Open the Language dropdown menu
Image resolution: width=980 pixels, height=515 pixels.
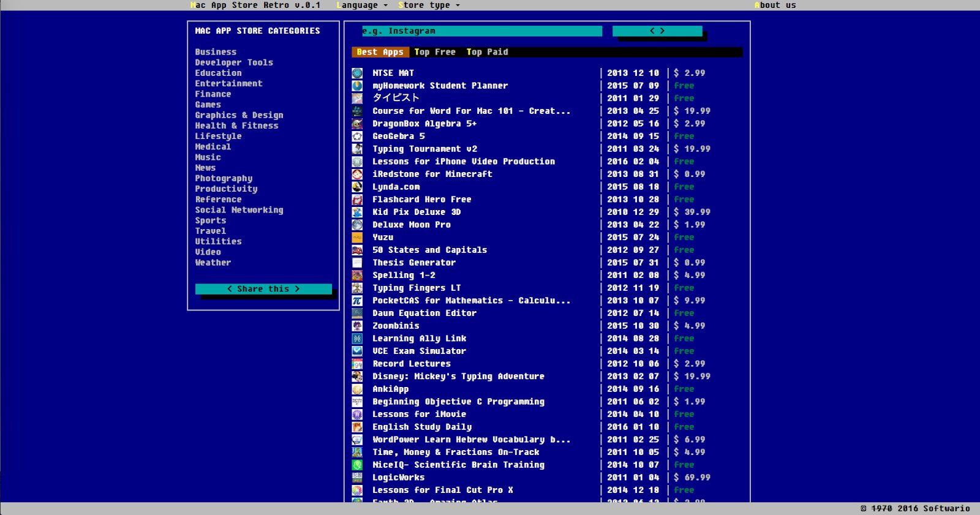tap(362, 5)
